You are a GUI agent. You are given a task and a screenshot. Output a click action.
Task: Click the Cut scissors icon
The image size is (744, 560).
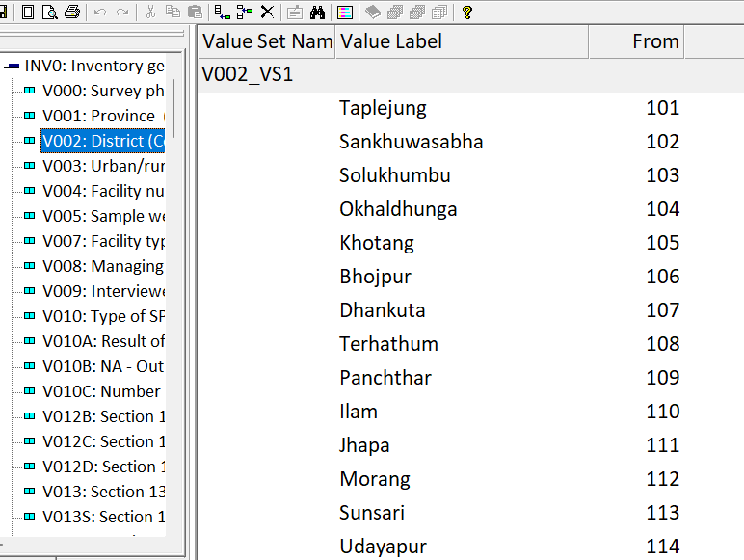pos(149,12)
